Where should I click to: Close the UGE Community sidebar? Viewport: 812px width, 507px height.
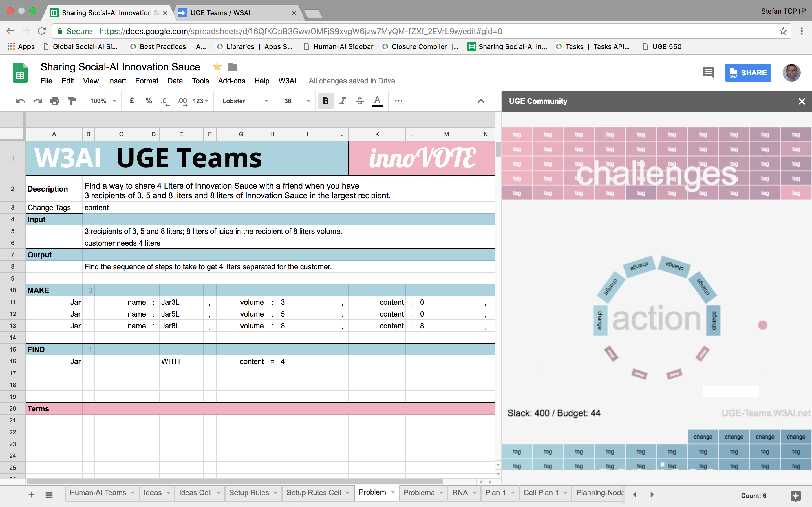[x=802, y=101]
